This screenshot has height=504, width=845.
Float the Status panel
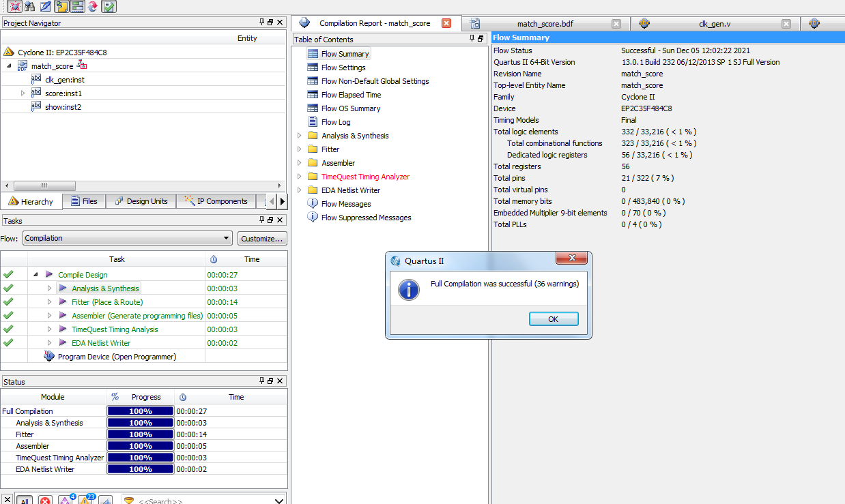271,381
